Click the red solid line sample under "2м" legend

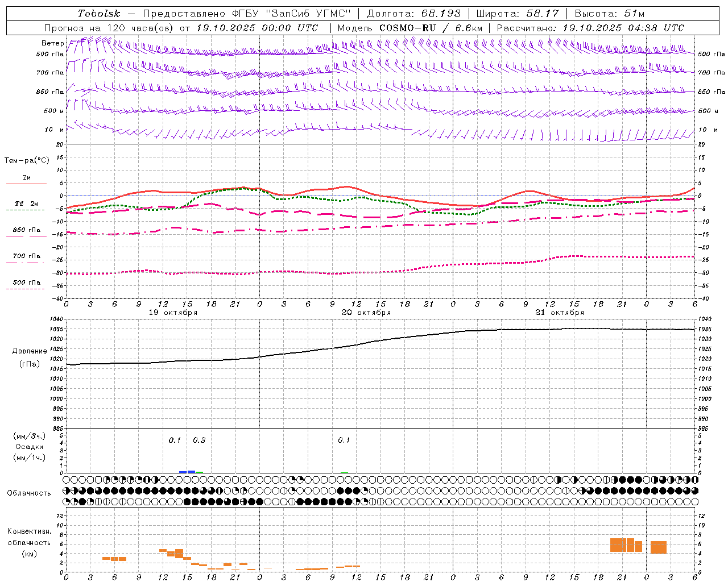tap(26, 184)
